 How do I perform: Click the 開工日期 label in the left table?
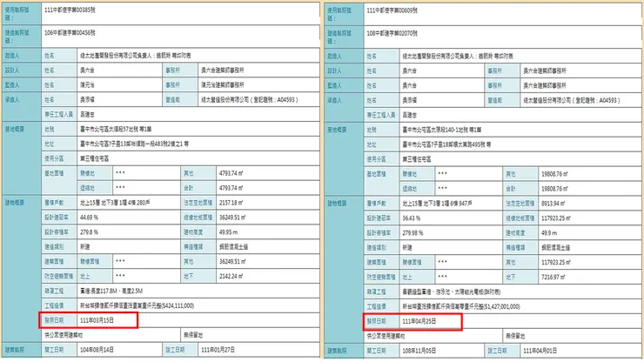(x=54, y=350)
